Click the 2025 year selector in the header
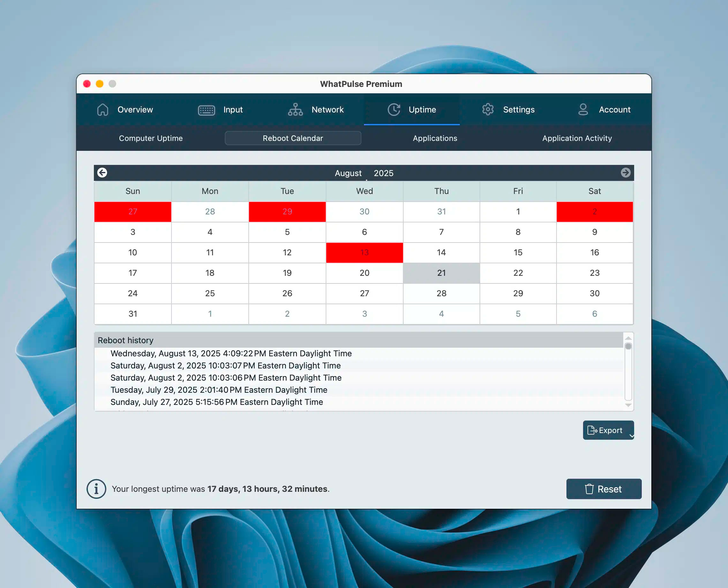 pyautogui.click(x=383, y=173)
